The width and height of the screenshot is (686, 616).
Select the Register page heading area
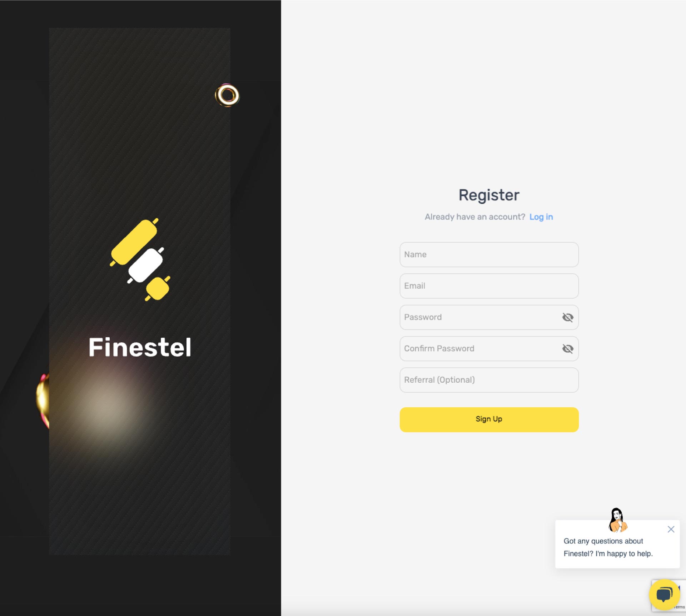(489, 195)
